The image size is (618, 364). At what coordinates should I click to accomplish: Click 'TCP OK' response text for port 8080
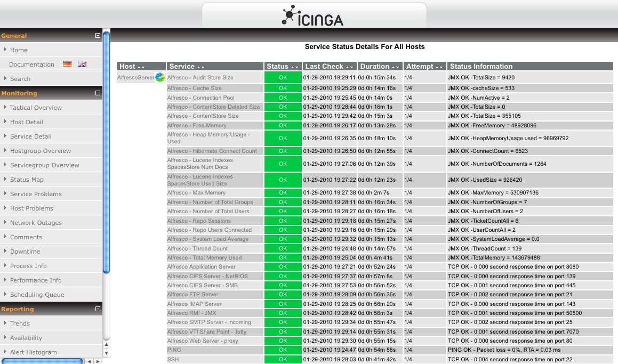click(x=513, y=266)
